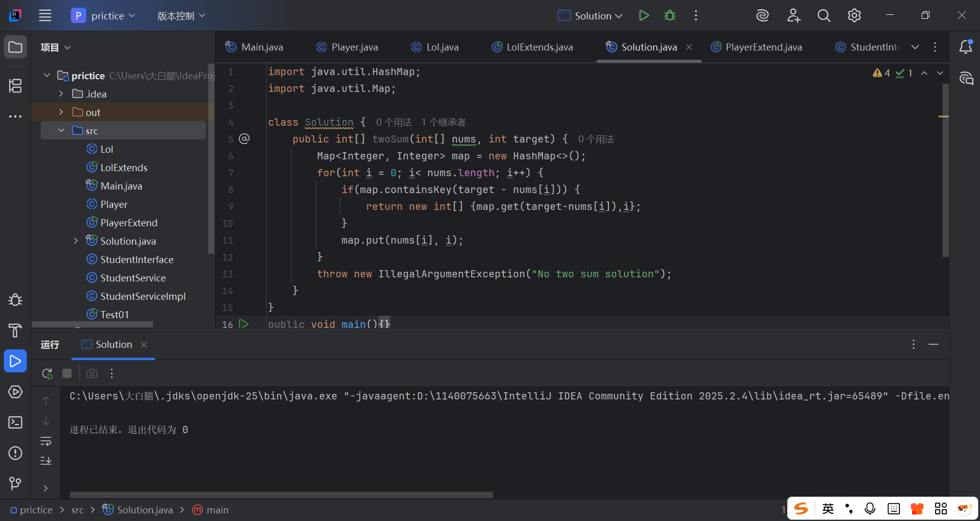
Task: Click the editor vertical scrollbar
Action: click(945, 170)
